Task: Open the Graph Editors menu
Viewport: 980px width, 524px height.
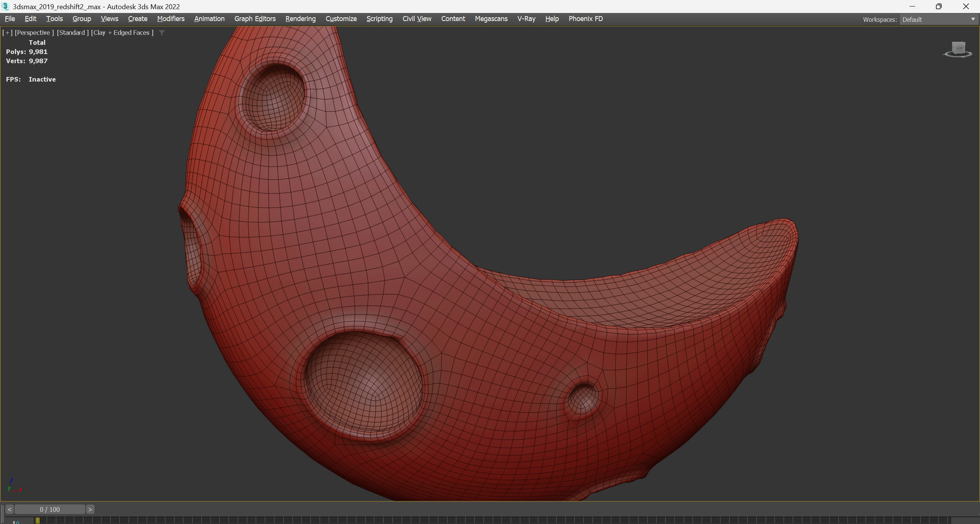Action: coord(255,19)
